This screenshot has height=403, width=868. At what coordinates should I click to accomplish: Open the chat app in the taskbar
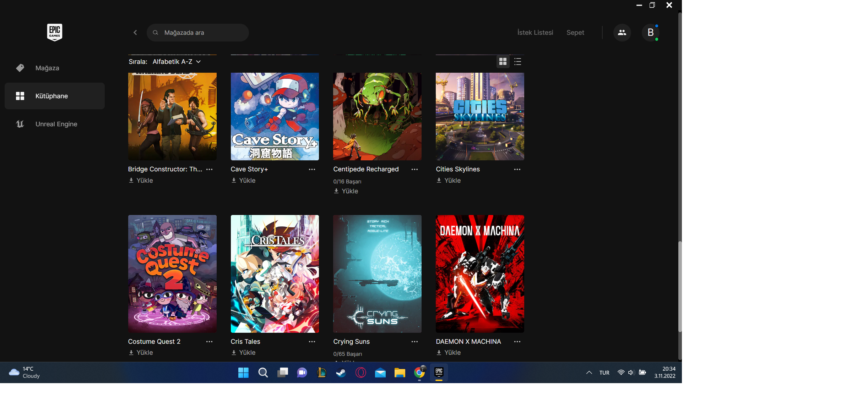pos(302,373)
